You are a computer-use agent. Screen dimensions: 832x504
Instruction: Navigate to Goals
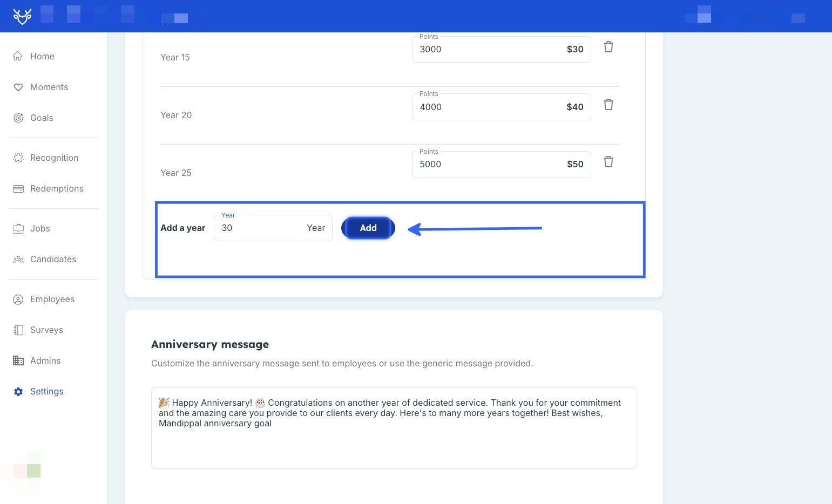(x=42, y=118)
